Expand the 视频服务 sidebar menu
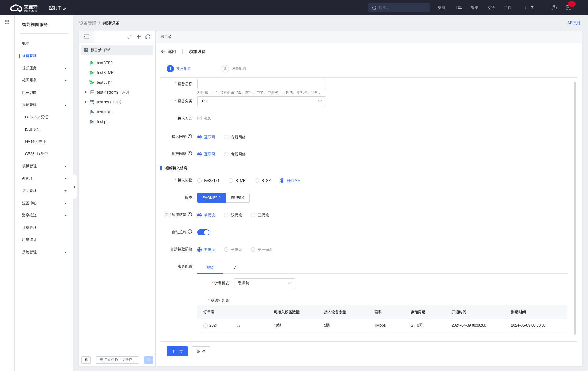This screenshot has height=371, width=588. [x=44, y=68]
